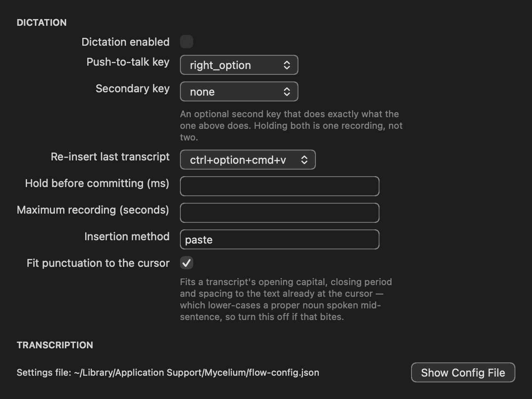This screenshot has width=532, height=399.
Task: Click the Insertion method field containing paste
Action: 280,239
